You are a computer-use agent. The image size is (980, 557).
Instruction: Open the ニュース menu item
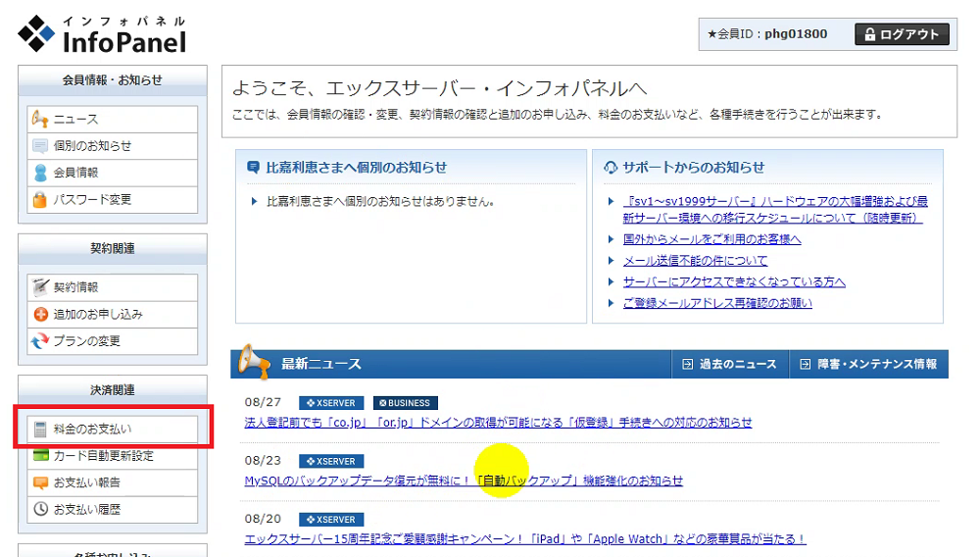point(113,119)
